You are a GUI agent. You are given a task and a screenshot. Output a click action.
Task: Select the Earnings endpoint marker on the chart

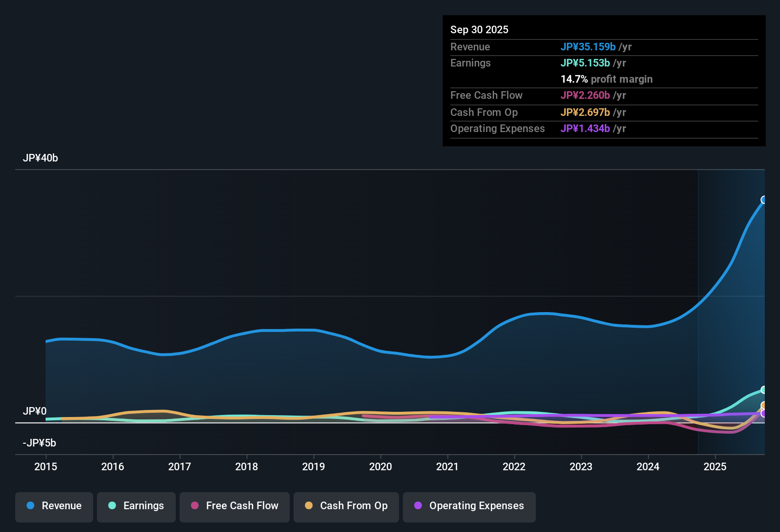(x=764, y=389)
